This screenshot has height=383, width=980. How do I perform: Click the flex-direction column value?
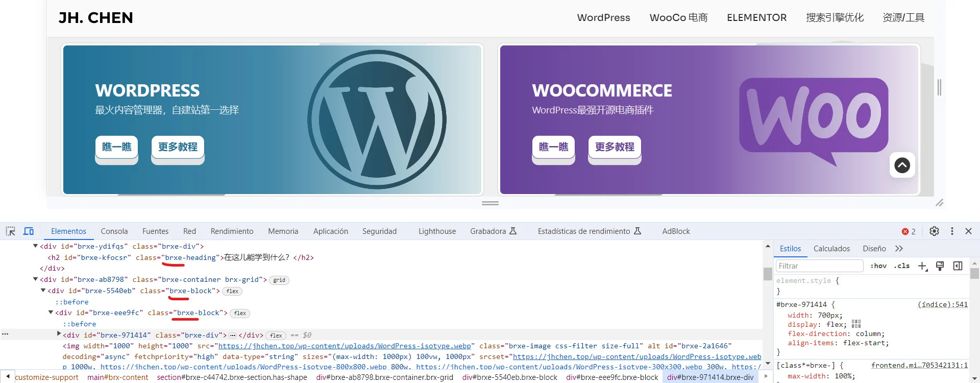[869, 334]
